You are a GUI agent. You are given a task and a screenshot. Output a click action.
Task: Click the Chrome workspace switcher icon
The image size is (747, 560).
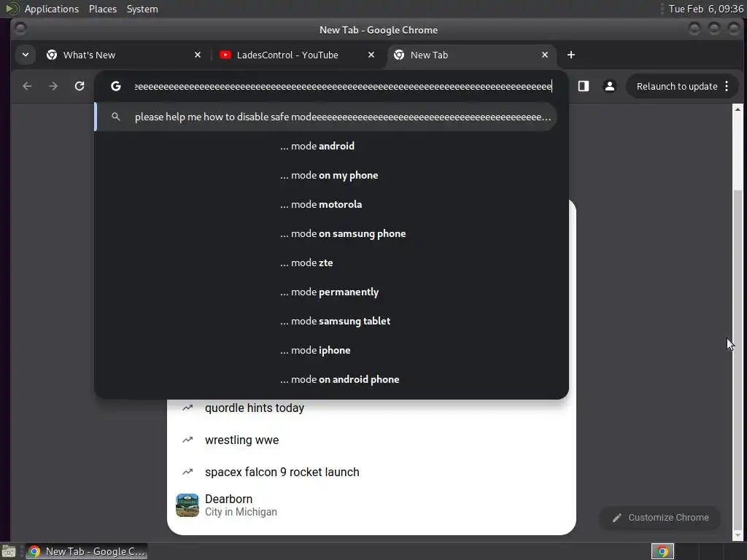pyautogui.click(x=662, y=551)
